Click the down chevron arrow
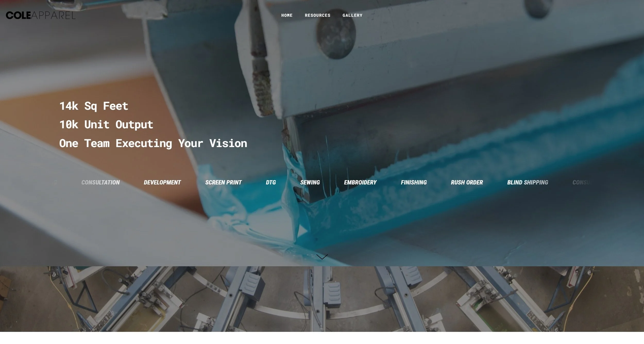The image size is (644, 344). pyautogui.click(x=322, y=257)
